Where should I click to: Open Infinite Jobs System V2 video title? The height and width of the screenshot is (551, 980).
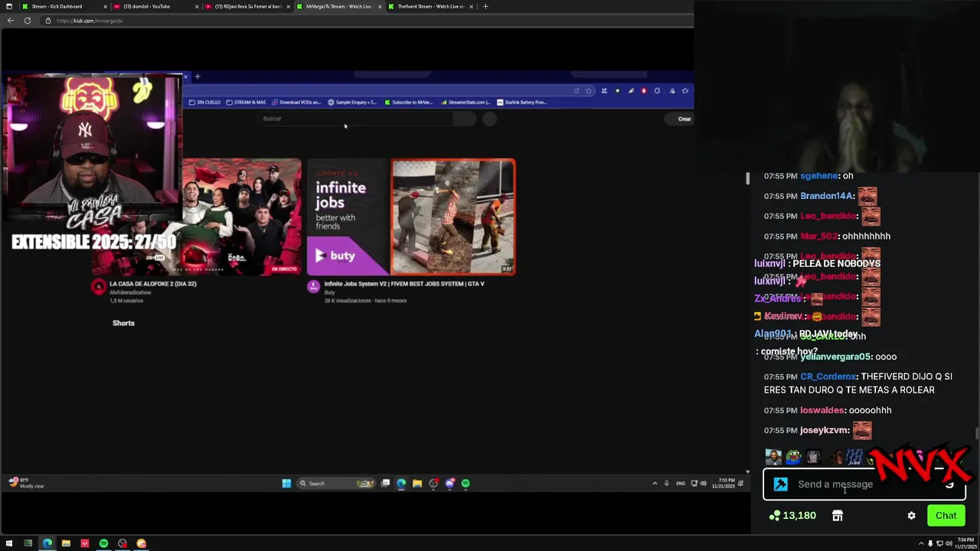404,284
